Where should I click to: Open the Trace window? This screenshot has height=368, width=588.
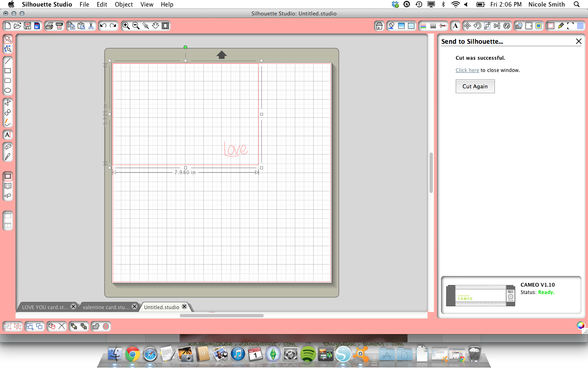pos(539,26)
